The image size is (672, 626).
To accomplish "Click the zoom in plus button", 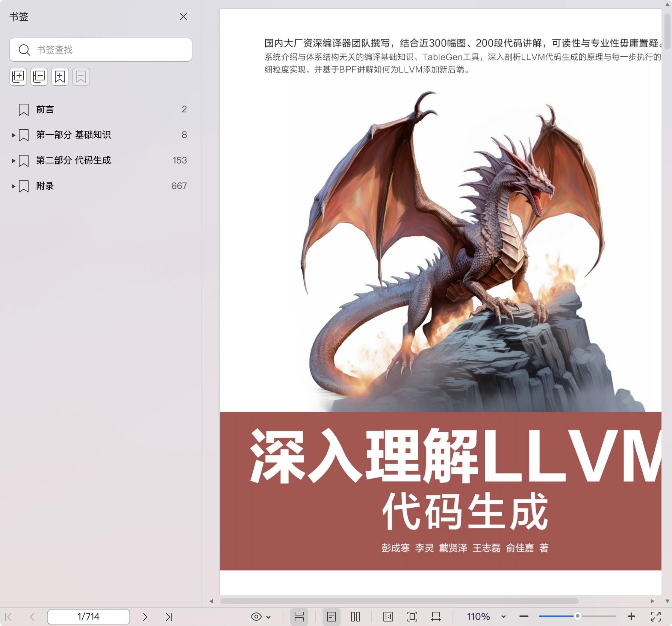I will click(x=631, y=617).
